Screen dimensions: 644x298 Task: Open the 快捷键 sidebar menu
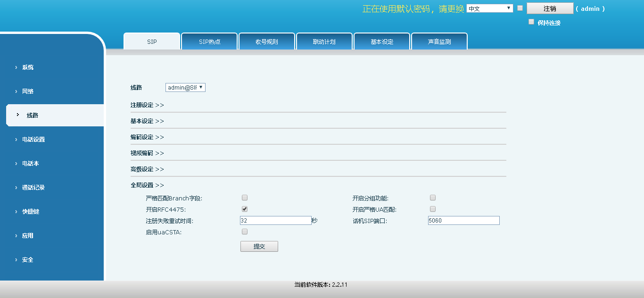pos(31,212)
